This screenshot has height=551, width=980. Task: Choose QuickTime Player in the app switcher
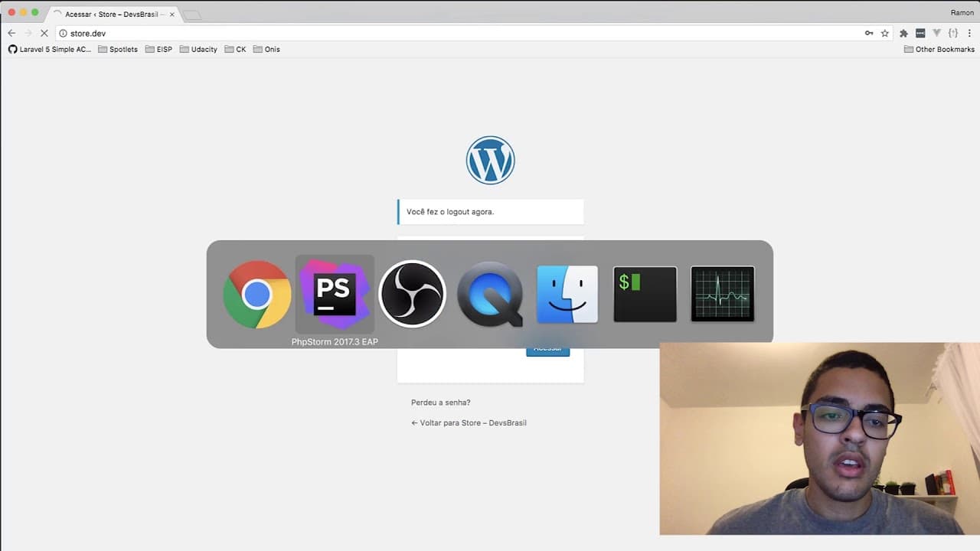point(490,295)
